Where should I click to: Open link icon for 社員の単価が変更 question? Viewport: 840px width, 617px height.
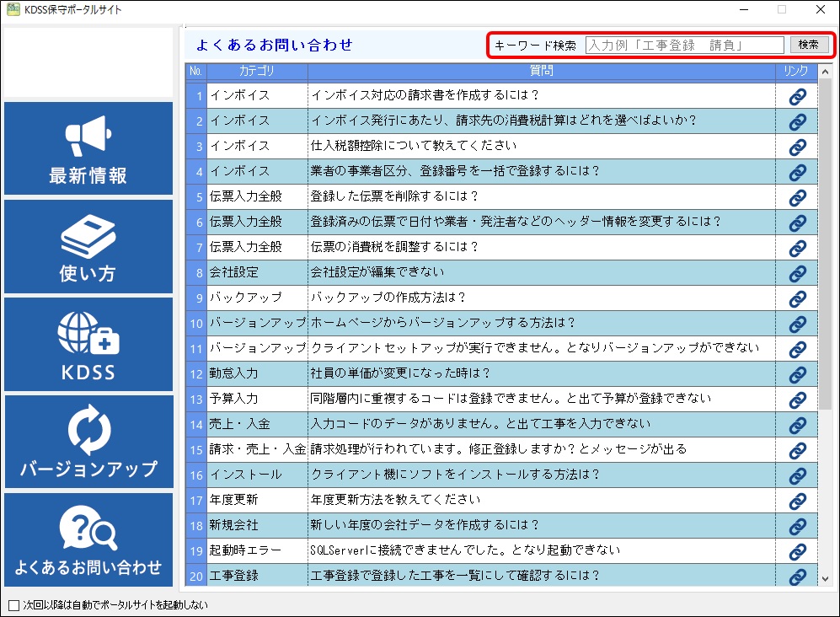797,375
